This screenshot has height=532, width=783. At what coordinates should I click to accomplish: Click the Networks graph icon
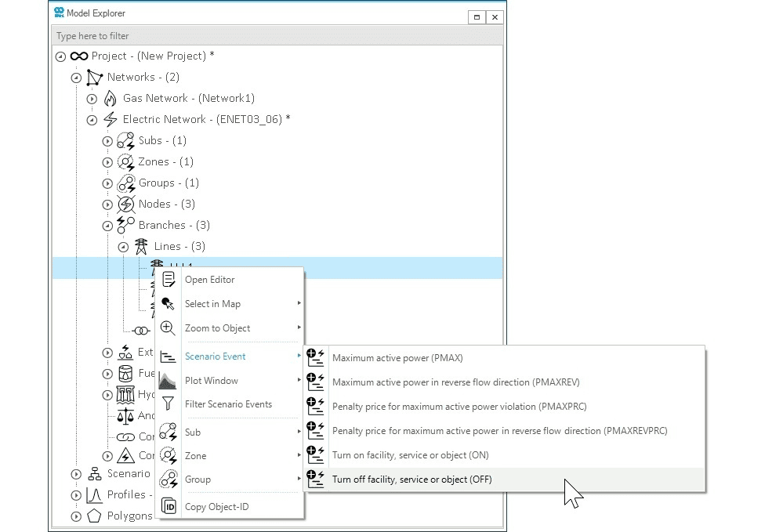point(94,77)
